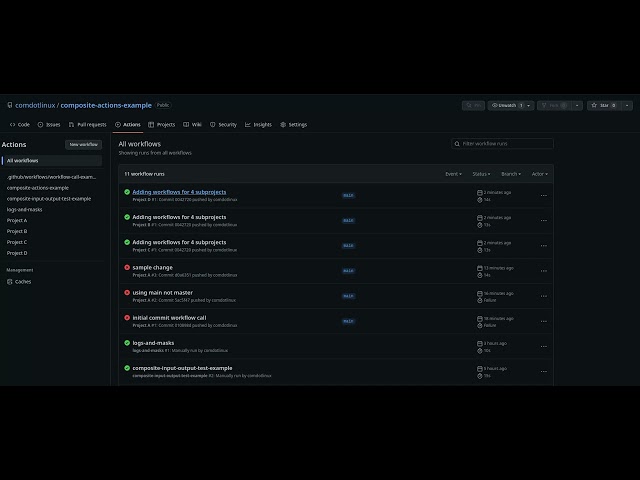This screenshot has height=480, width=640.
Task: Open the using main not master run
Action: pos(162,293)
